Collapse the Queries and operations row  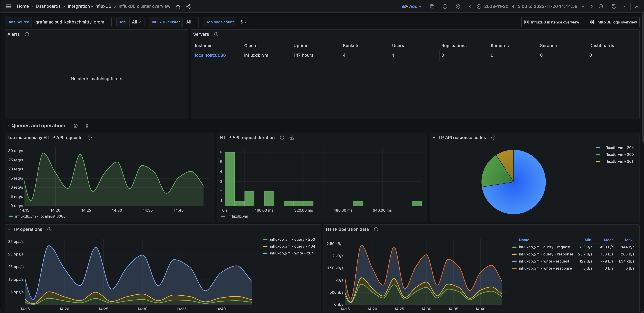tap(9, 126)
